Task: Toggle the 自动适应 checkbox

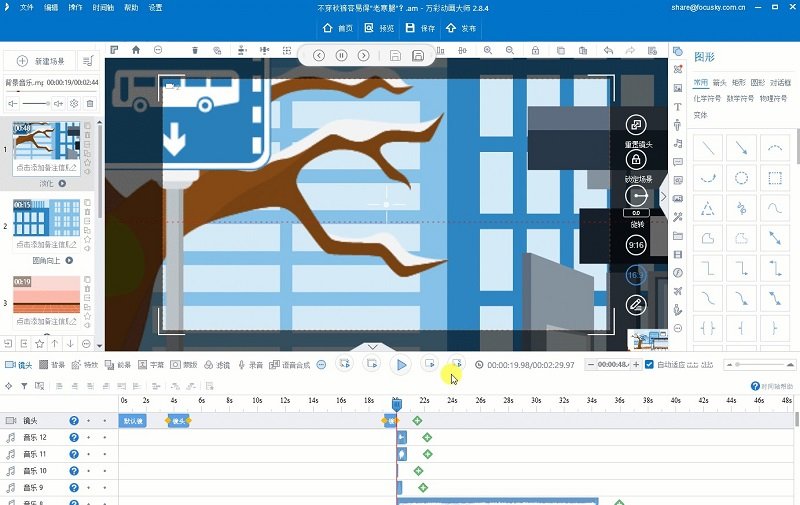Action: point(649,365)
